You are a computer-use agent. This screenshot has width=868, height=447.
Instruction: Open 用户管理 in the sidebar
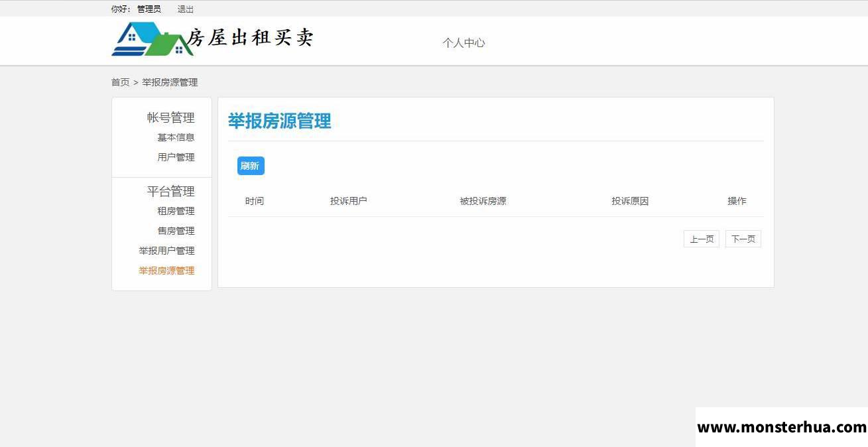coord(176,157)
